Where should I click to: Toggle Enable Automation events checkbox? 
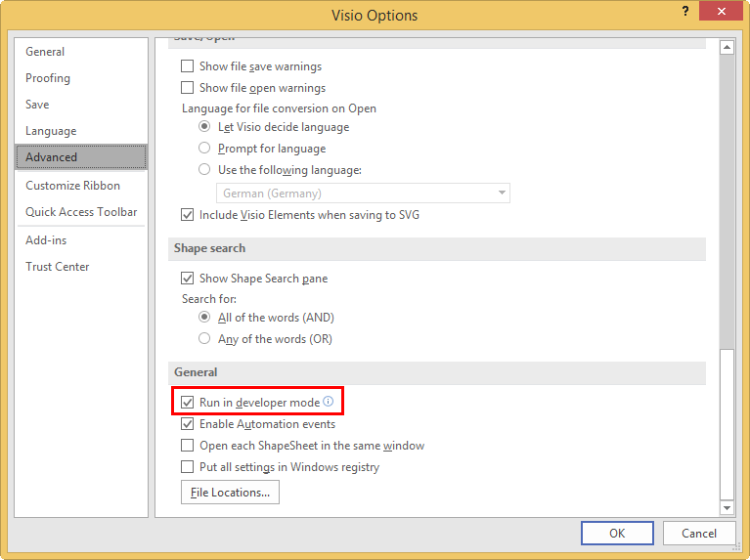tap(187, 424)
